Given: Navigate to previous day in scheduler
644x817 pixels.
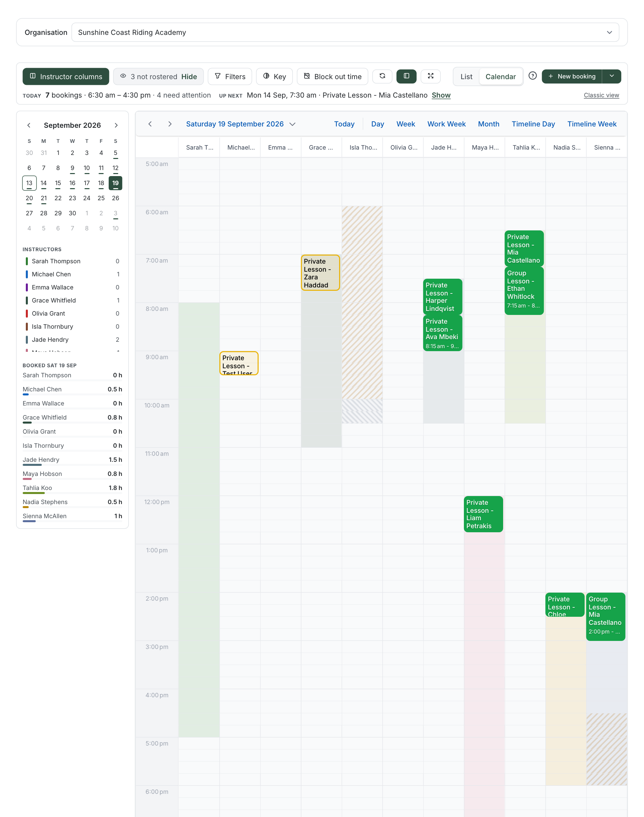Looking at the screenshot, I should point(150,124).
